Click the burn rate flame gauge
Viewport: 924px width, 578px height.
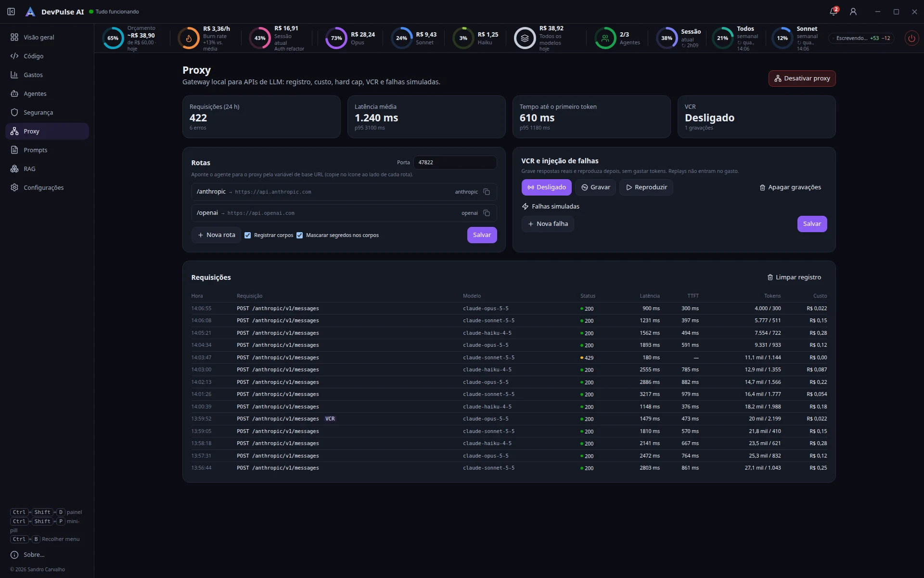pyautogui.click(x=189, y=38)
